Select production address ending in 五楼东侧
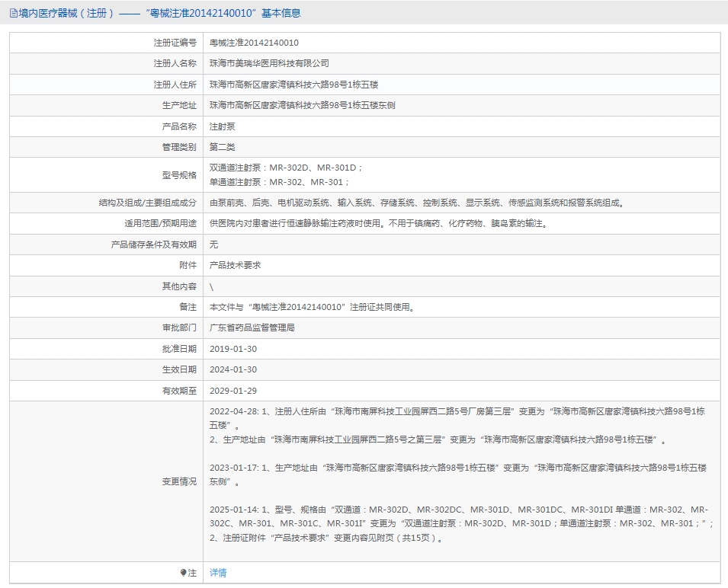The image size is (728, 588). tap(302, 105)
